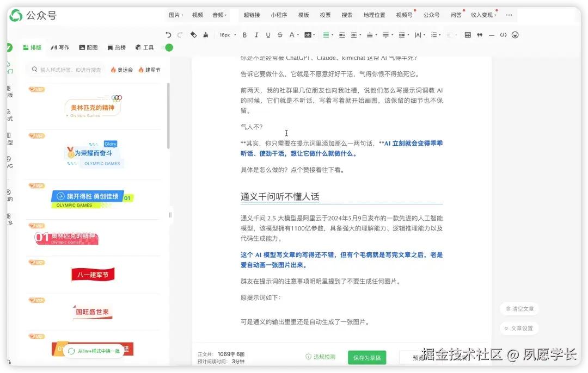Insert a blockquote with the quote icon
This screenshot has height=373, width=588.
click(x=479, y=34)
